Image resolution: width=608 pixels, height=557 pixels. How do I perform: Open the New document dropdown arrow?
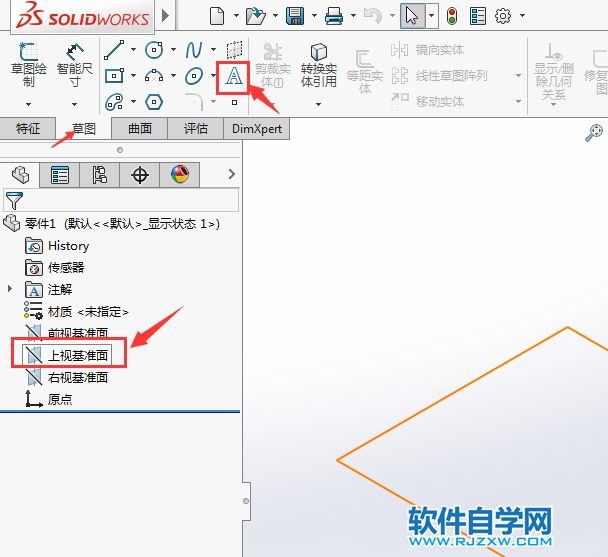(236, 16)
